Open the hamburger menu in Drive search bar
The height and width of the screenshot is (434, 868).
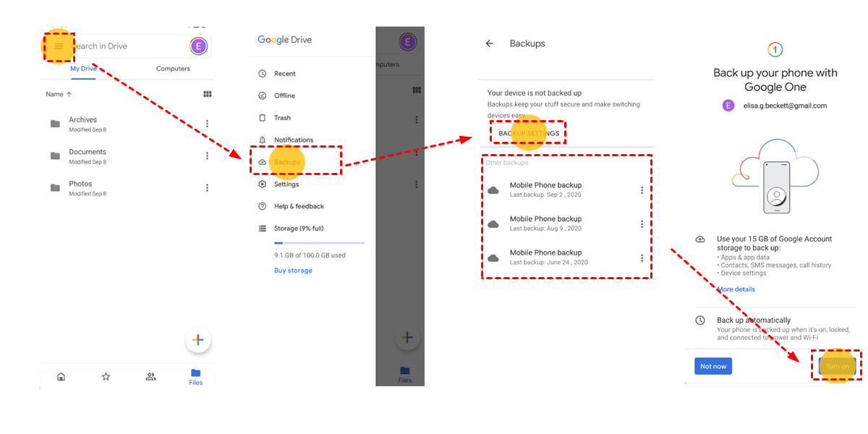click(x=59, y=46)
